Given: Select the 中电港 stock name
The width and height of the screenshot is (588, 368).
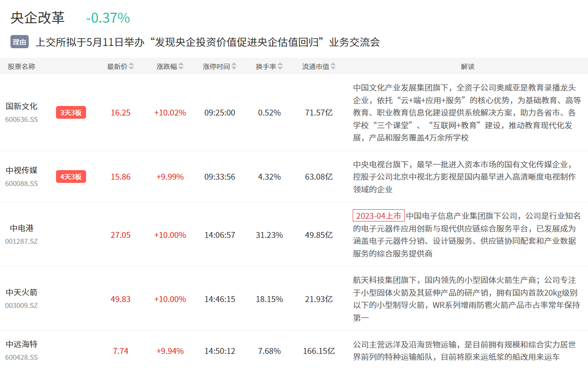Looking at the screenshot, I should click(22, 228).
